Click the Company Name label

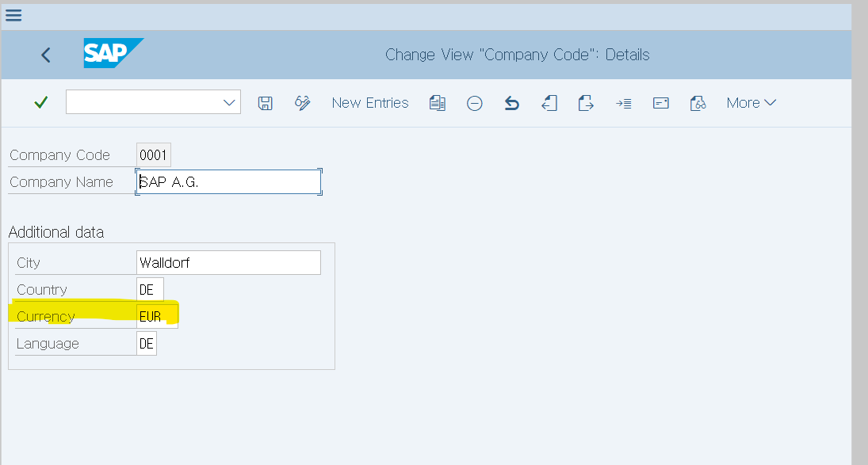tap(62, 182)
